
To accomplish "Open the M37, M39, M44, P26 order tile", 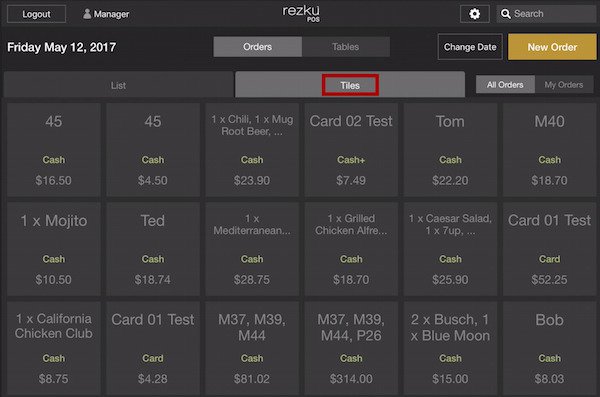I will tap(351, 348).
